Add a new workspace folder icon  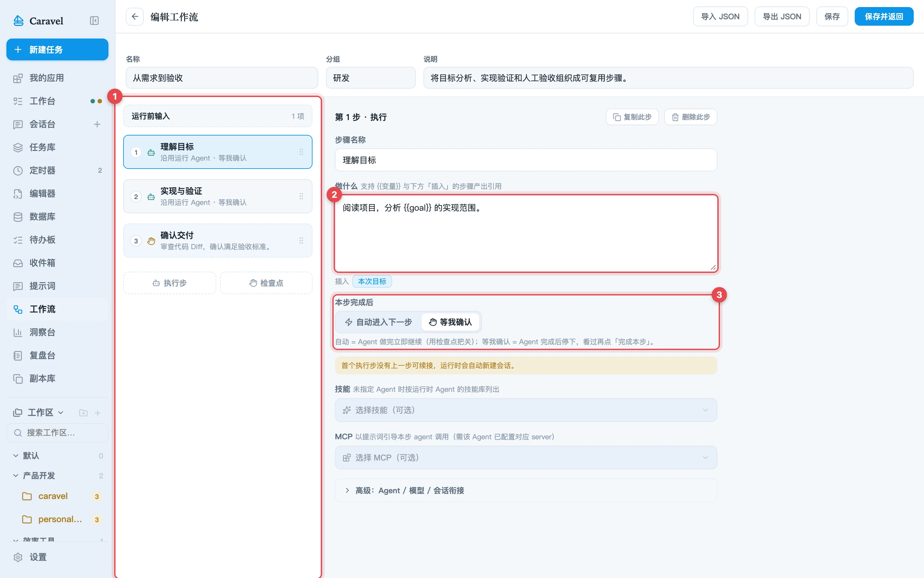83,413
